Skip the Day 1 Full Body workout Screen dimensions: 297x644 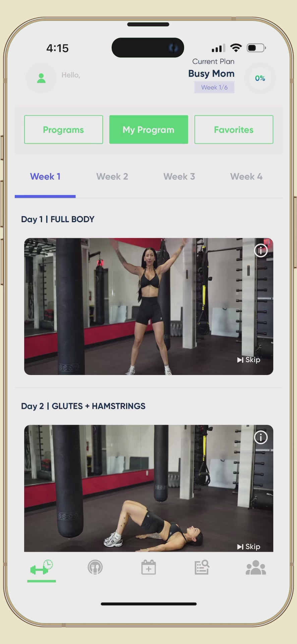coord(249,360)
